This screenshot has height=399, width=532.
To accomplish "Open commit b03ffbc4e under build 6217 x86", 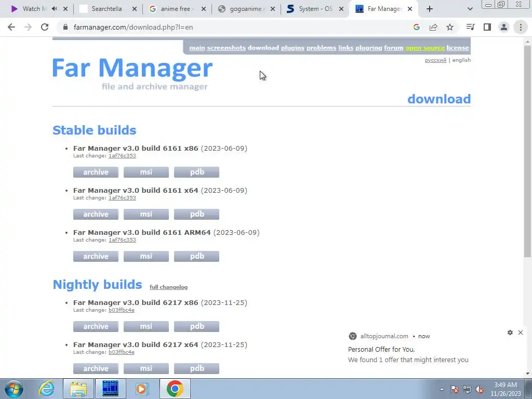I will (x=122, y=310).
